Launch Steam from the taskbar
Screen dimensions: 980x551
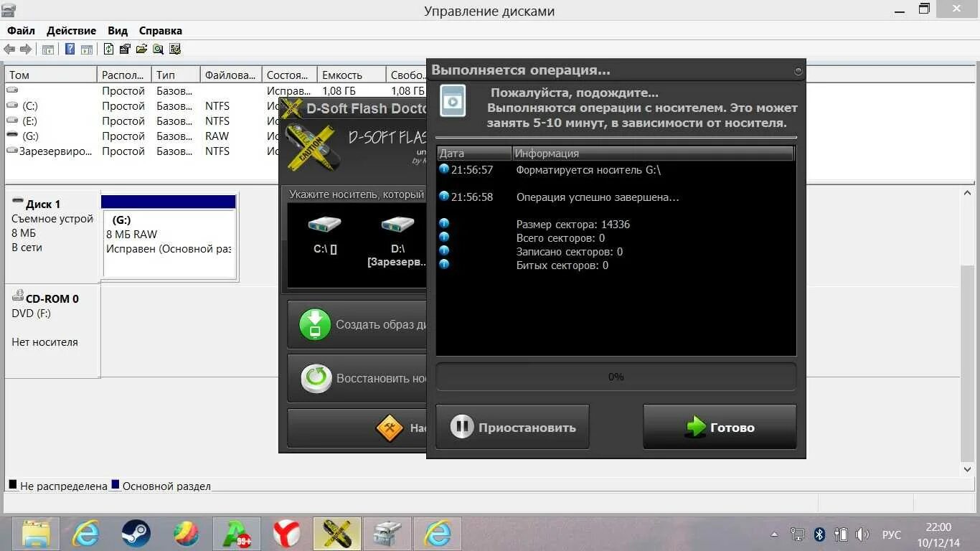coord(136,533)
